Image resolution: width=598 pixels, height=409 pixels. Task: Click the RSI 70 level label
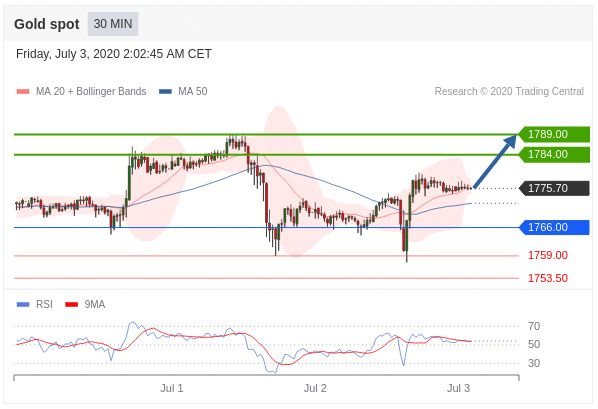tap(534, 326)
